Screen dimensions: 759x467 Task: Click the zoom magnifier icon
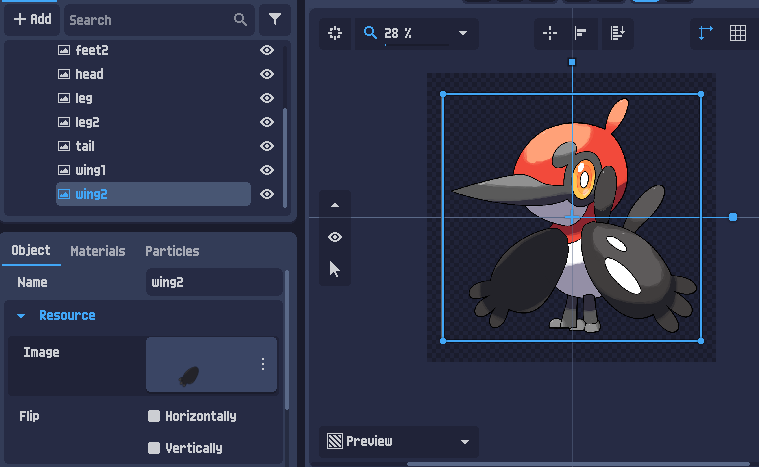[x=370, y=33]
